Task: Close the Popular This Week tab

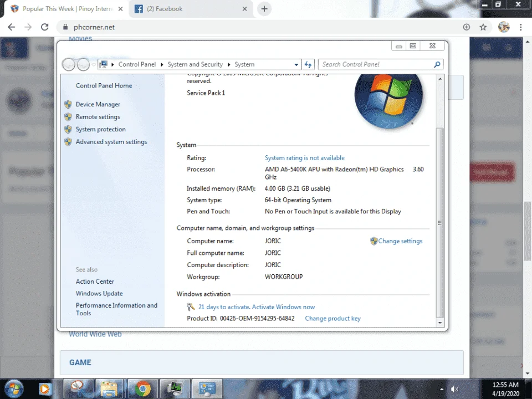Action: point(120,9)
